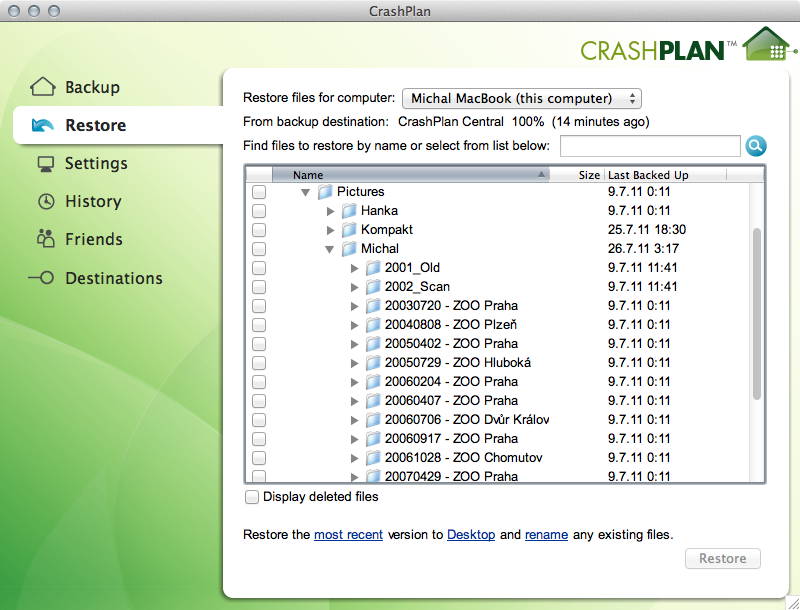The width and height of the screenshot is (800, 610).
Task: Click the blue search magnifier button
Action: tap(756, 146)
